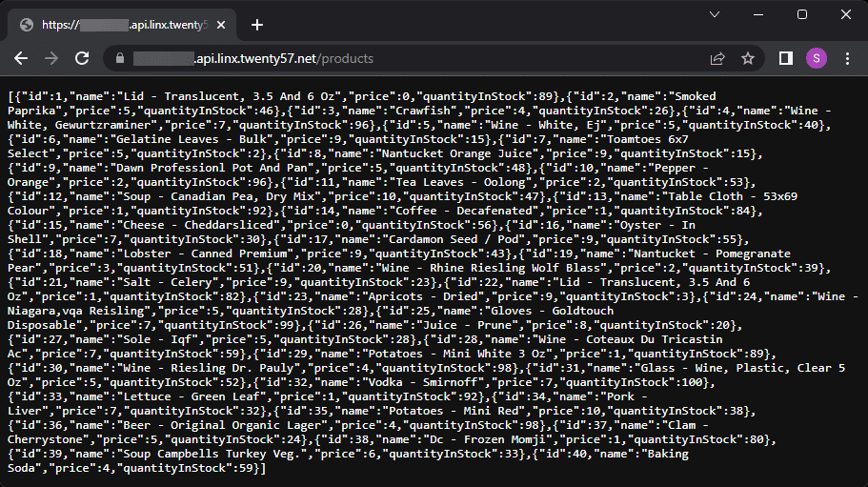Click the globe favicon on the tab
The image size is (868, 487).
(26, 25)
